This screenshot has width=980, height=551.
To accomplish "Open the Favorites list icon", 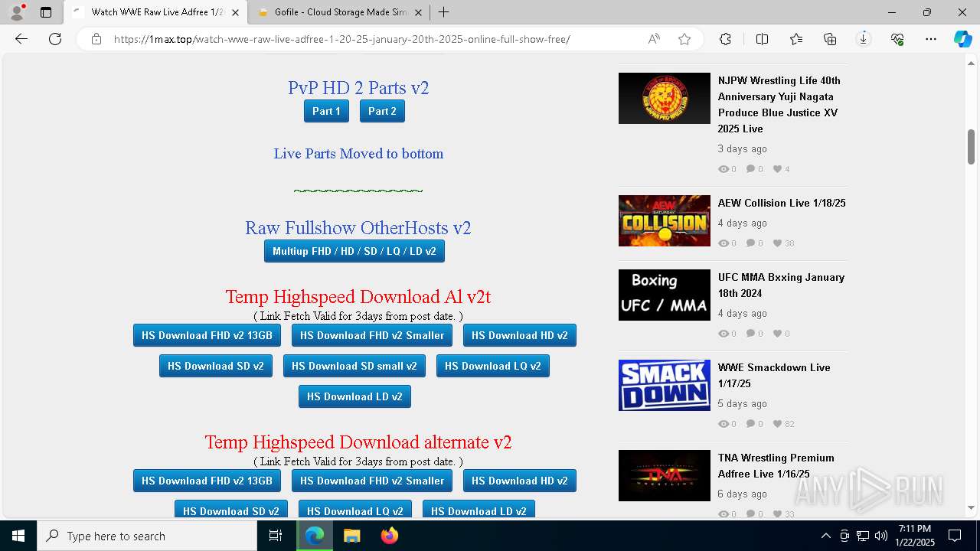I will [x=796, y=39].
